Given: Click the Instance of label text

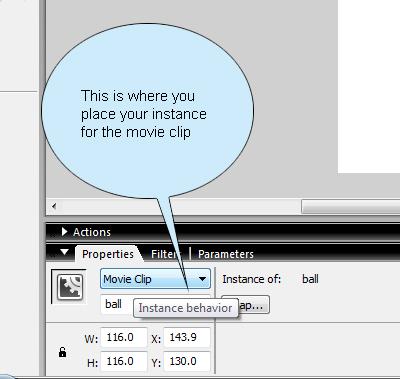Looking at the screenshot, I should (252, 279).
